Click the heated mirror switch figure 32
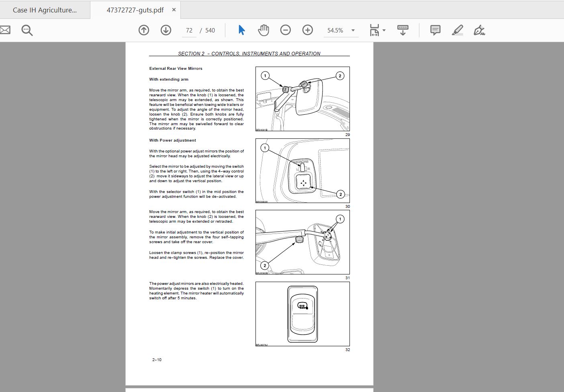 (302, 314)
